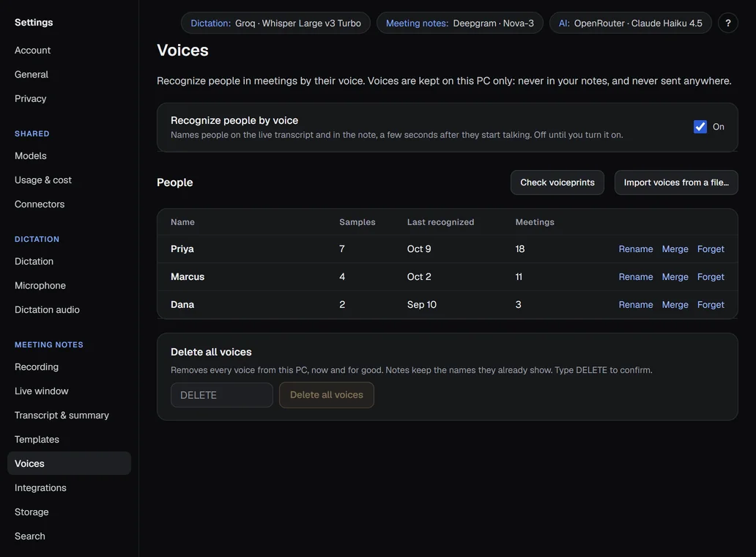This screenshot has width=756, height=557.
Task: Go to Usage & cost page
Action: pos(69,180)
